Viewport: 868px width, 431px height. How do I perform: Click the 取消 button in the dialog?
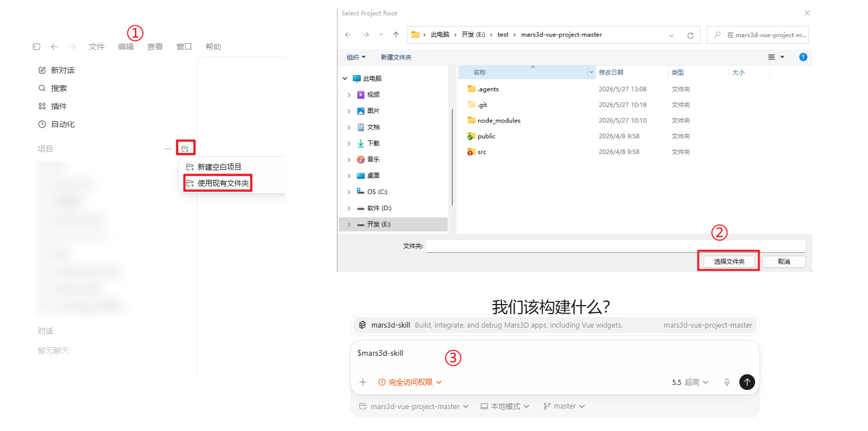pyautogui.click(x=784, y=261)
